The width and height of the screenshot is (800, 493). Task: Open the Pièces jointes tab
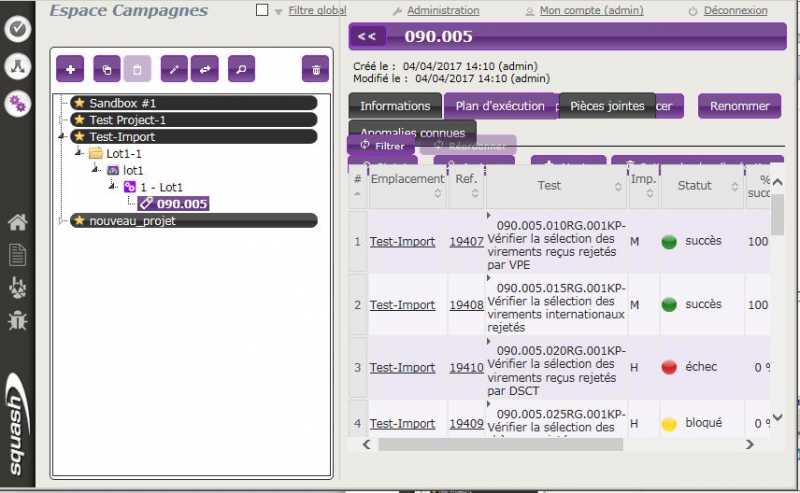[x=607, y=106]
